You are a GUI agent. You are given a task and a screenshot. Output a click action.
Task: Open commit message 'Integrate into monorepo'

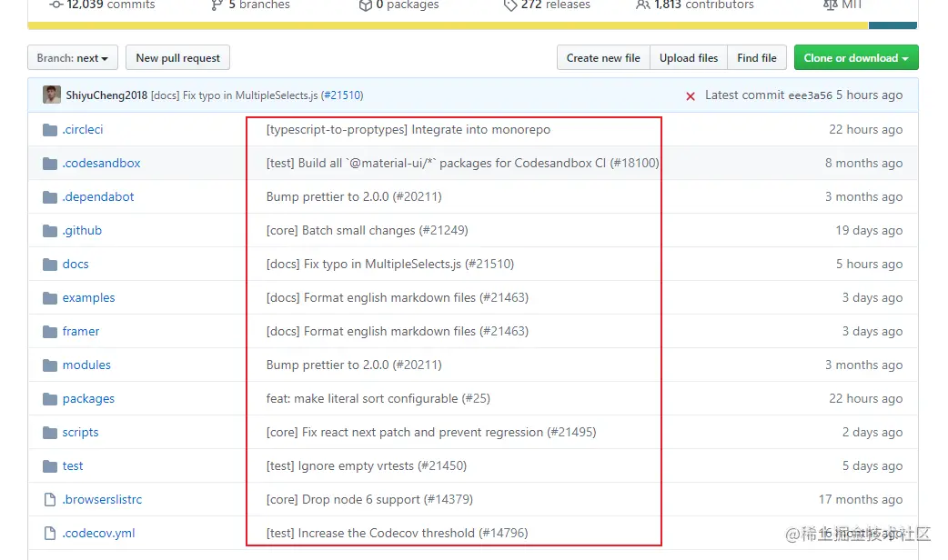(408, 130)
